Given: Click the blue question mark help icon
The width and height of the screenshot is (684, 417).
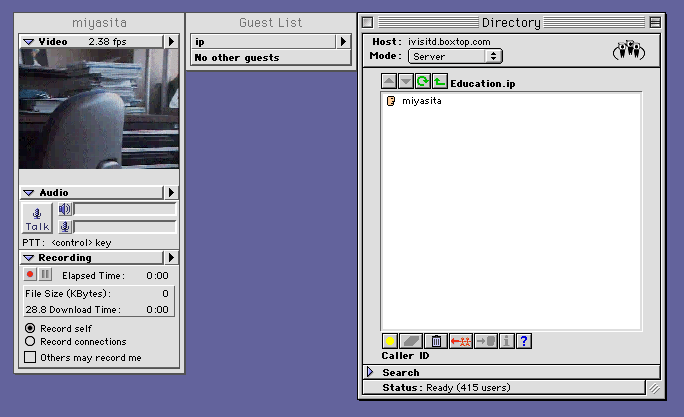Looking at the screenshot, I should tap(524, 341).
